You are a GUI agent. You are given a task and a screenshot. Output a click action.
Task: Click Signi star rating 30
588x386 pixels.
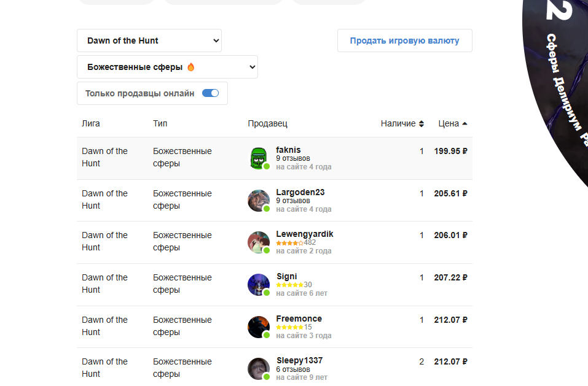294,285
